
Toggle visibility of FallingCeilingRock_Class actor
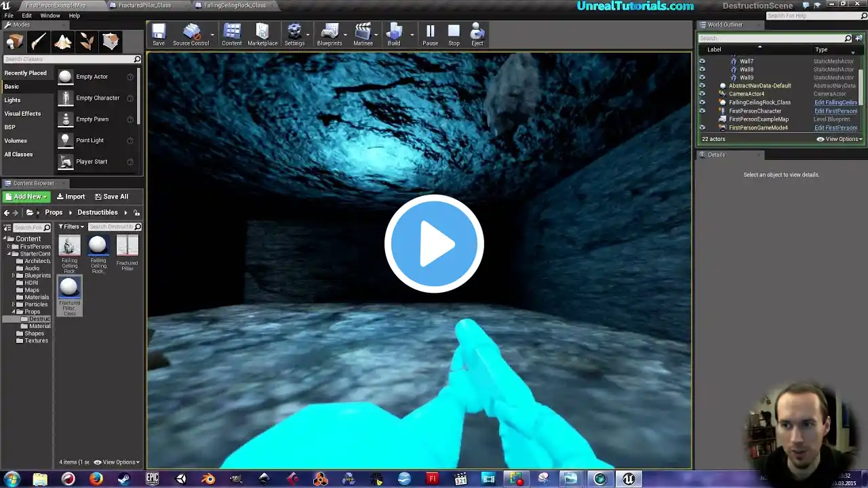pos(702,102)
